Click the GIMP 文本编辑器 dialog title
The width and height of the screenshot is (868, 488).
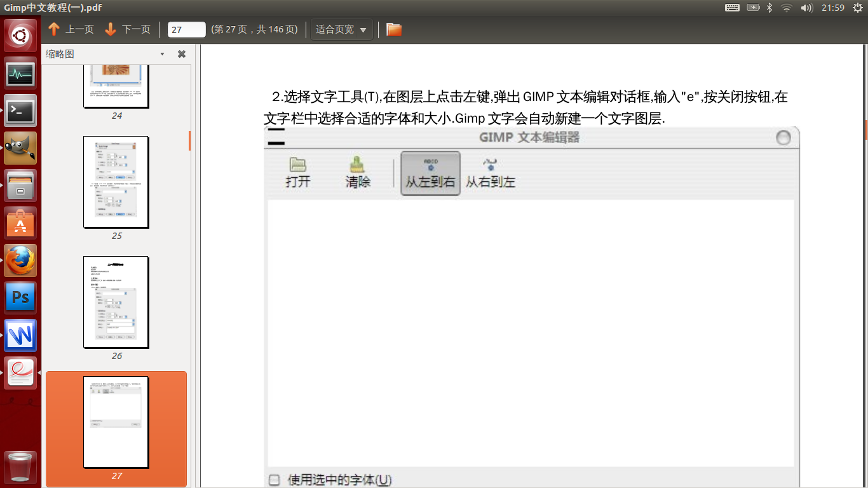pyautogui.click(x=529, y=137)
